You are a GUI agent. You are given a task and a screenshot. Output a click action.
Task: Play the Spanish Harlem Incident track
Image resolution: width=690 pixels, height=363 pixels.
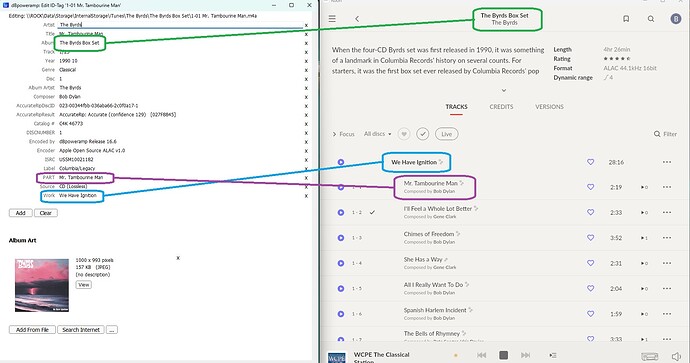click(x=341, y=314)
